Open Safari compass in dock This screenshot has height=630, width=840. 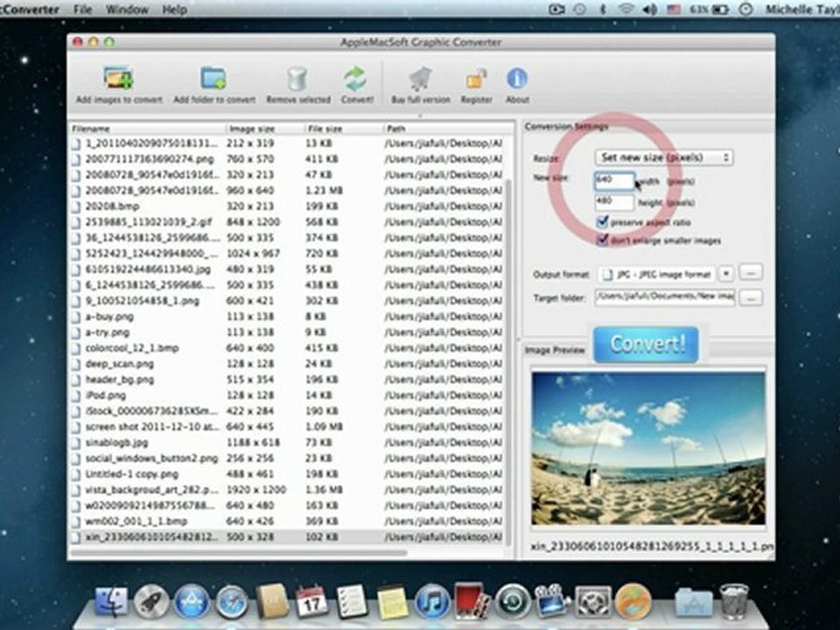(x=231, y=602)
